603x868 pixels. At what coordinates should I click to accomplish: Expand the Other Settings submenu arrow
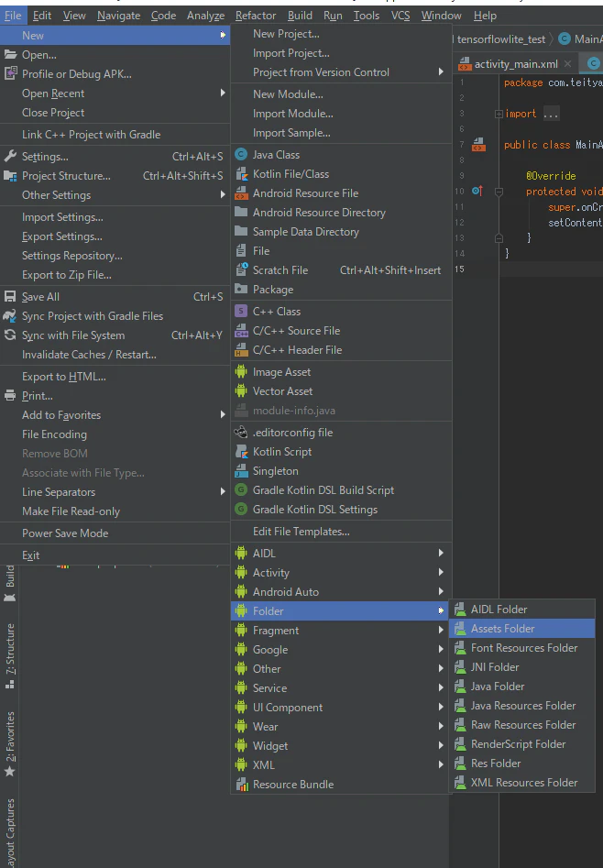click(x=223, y=195)
